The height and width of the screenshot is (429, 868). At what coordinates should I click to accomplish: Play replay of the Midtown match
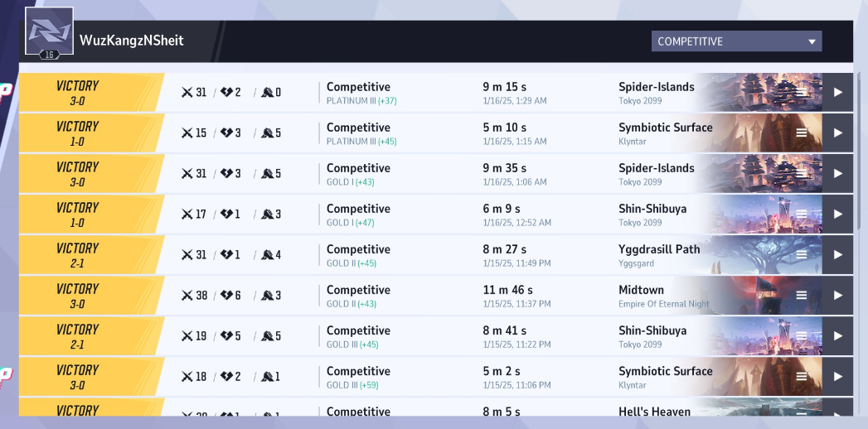click(x=837, y=296)
